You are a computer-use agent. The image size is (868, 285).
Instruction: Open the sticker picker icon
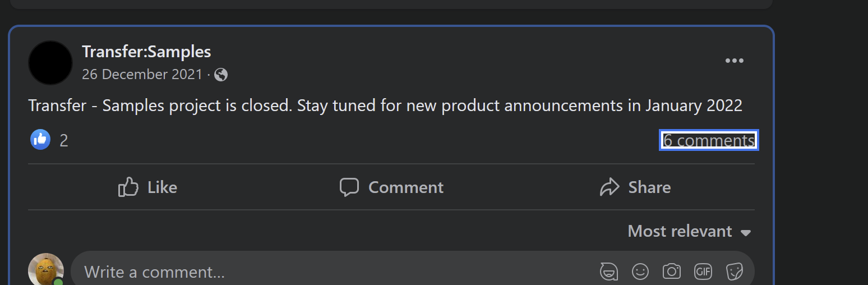(734, 272)
